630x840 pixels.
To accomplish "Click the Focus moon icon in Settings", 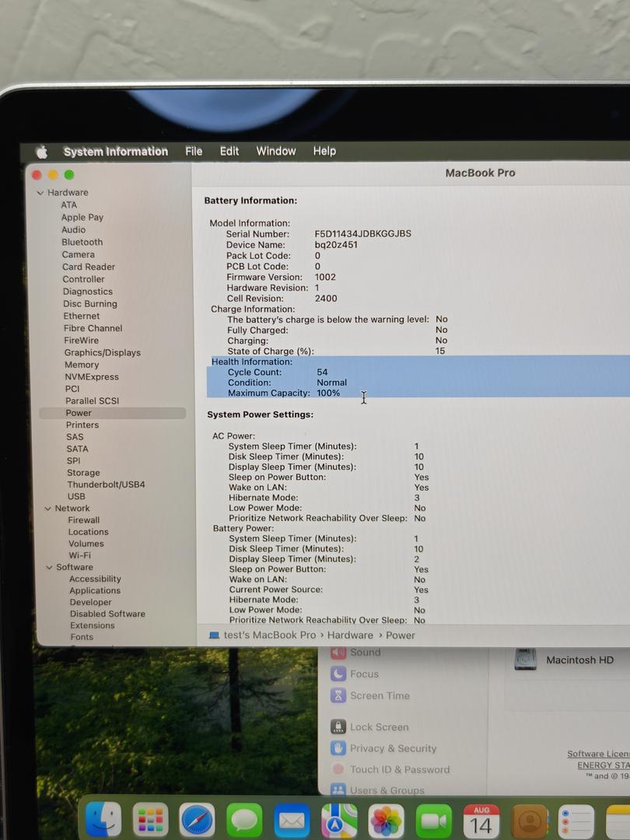I will tap(338, 674).
